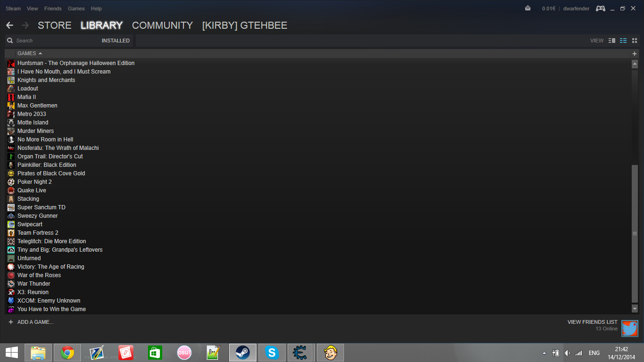Click the Unturned game icon
This screenshot has height=362, width=644.
click(11, 258)
